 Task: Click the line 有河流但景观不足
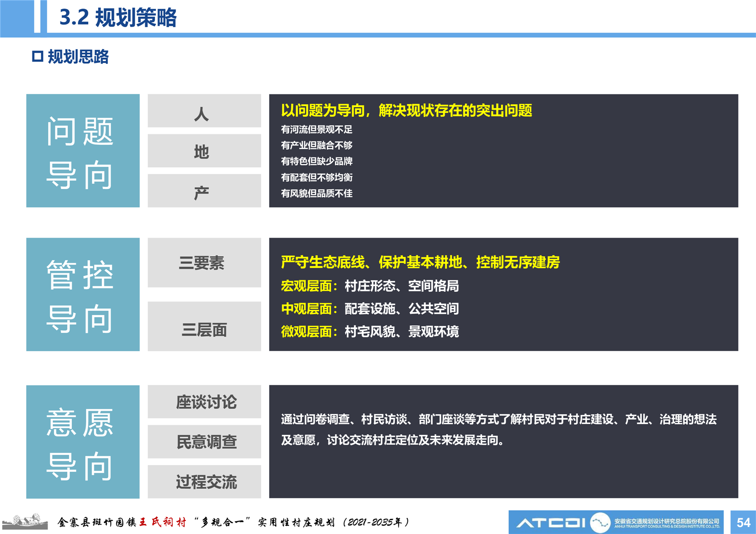tap(317, 129)
